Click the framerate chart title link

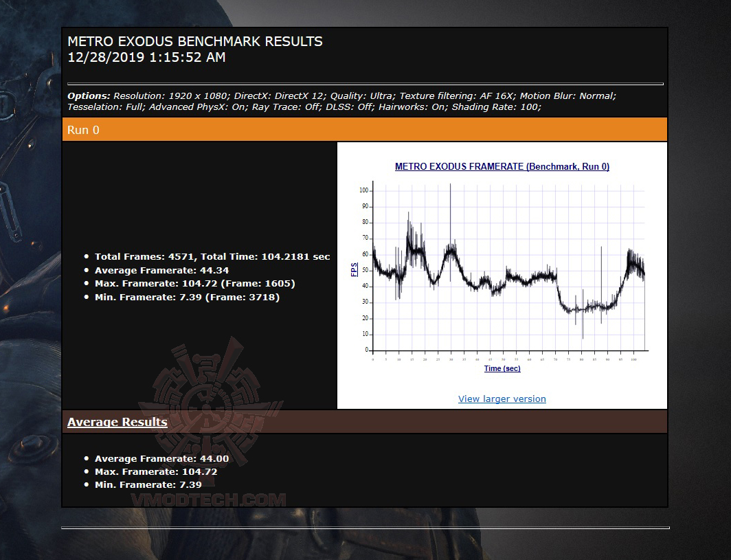point(502,166)
